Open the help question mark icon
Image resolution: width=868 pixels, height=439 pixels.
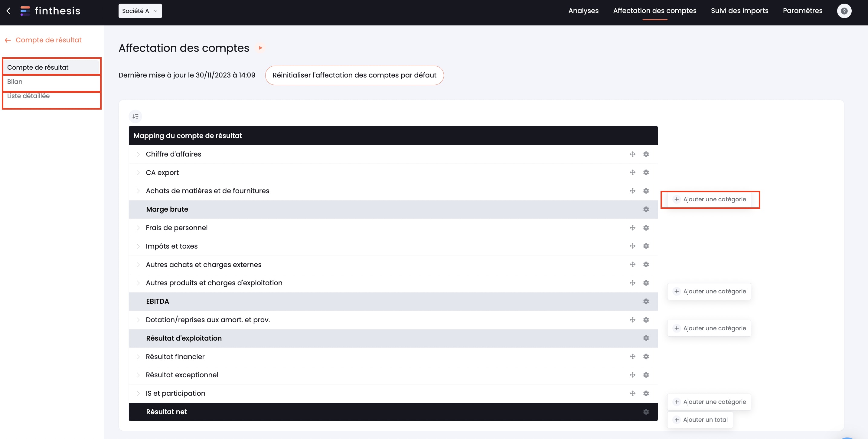point(844,11)
